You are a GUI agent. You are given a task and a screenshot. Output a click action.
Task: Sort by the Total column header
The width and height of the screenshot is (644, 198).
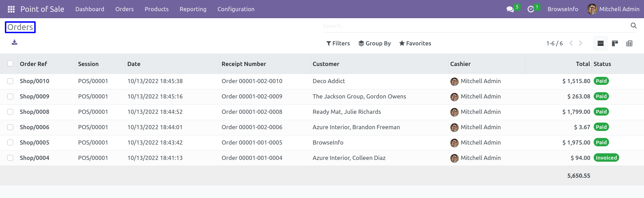coord(583,64)
